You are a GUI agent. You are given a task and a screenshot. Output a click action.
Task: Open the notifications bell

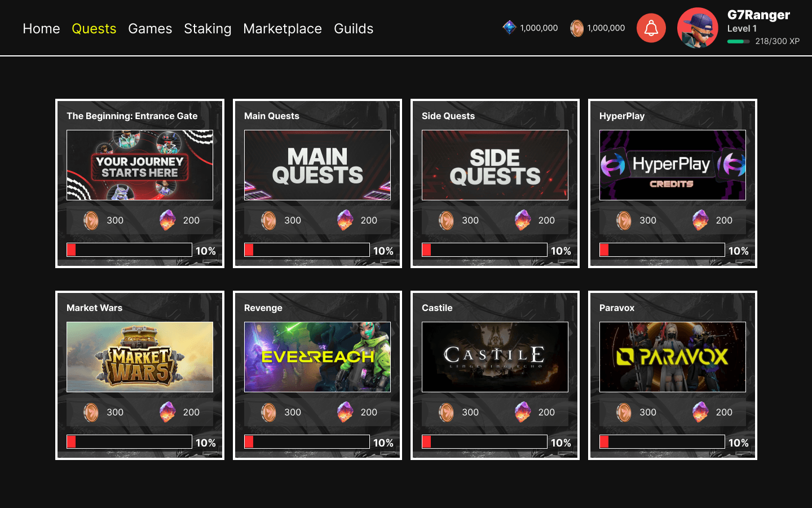651,28
